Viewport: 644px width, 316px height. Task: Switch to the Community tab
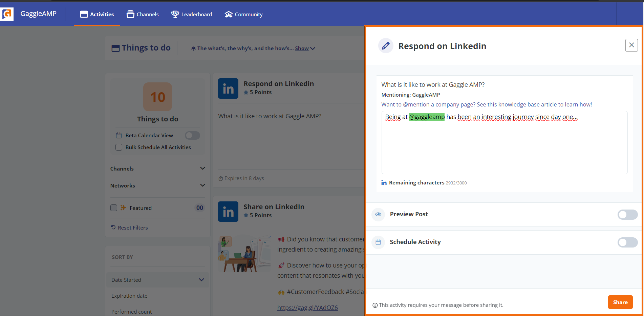pyautogui.click(x=243, y=14)
